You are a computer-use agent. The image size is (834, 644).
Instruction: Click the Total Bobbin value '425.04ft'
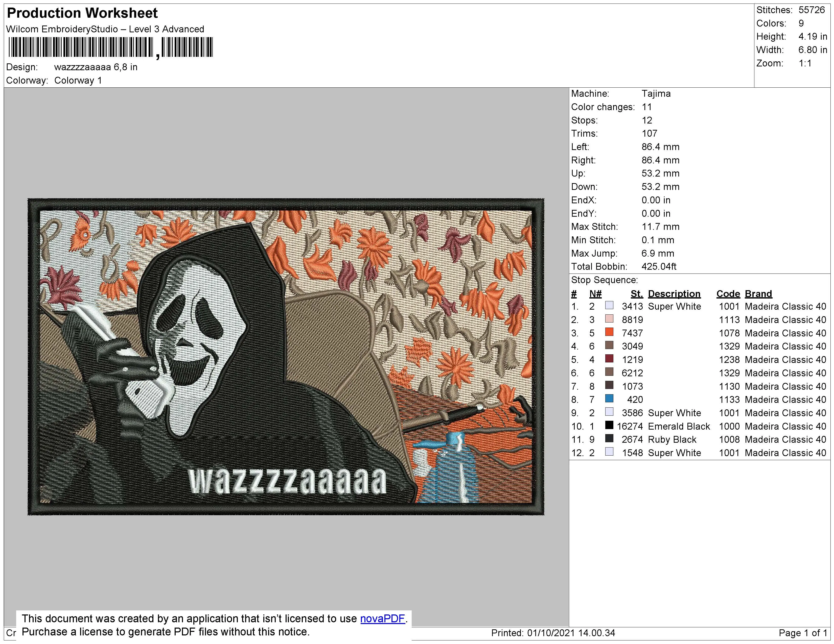click(x=659, y=267)
